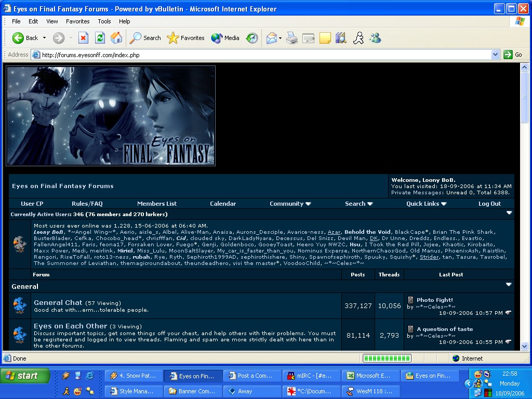Switch to the WesM 118 chat taskbar button

coord(370,391)
